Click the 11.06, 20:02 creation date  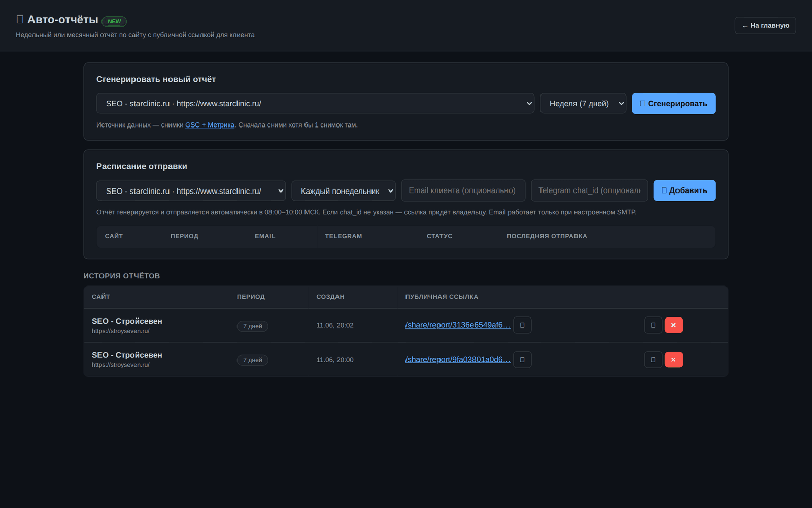tap(335, 325)
